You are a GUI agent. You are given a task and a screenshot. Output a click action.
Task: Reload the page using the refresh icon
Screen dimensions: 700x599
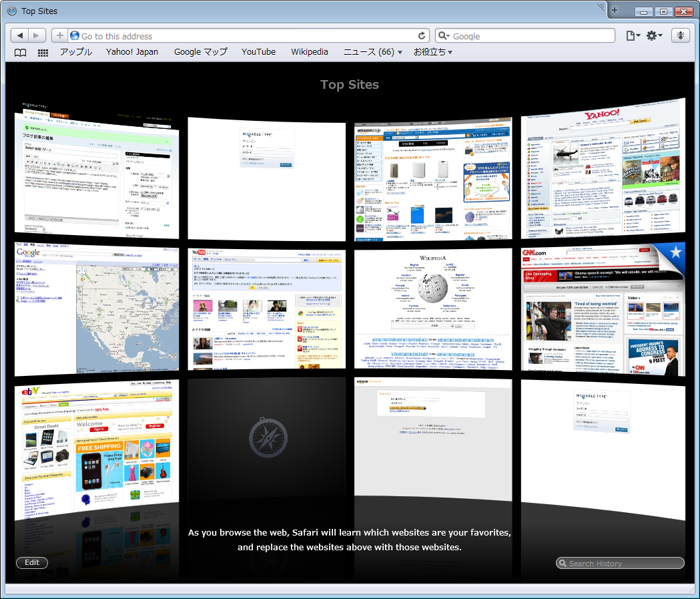[x=422, y=36]
